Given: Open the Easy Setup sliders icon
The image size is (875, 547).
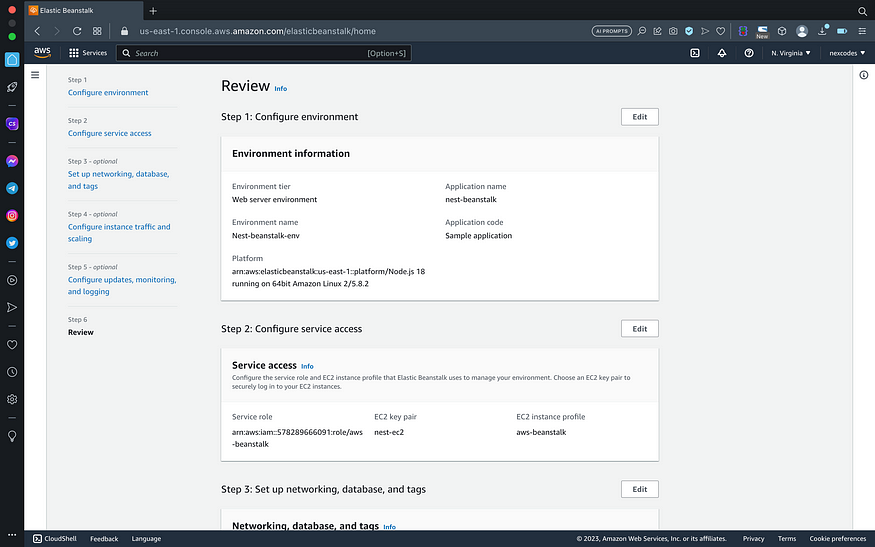Looking at the screenshot, I should point(862,31).
